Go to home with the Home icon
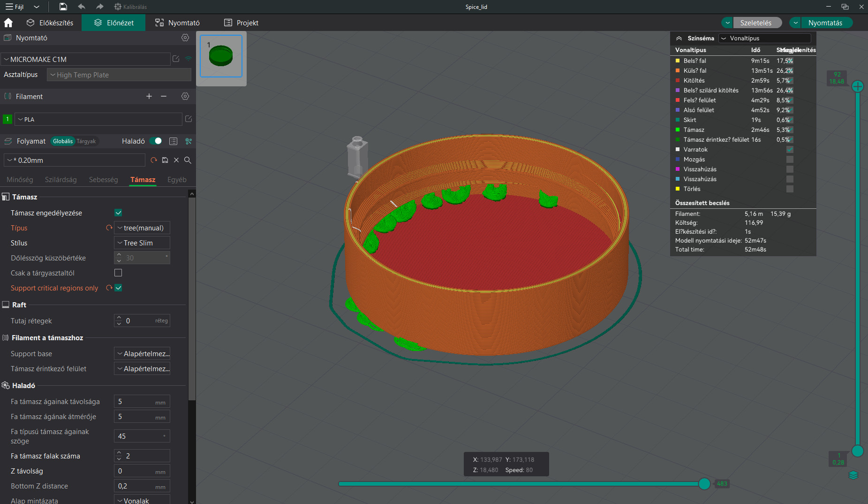 (8, 22)
